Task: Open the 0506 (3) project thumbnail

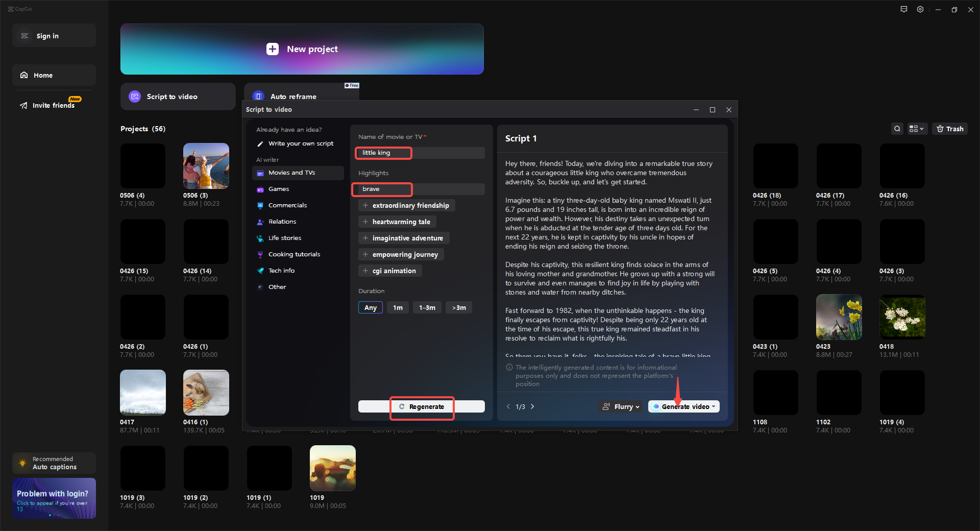Action: (x=206, y=166)
